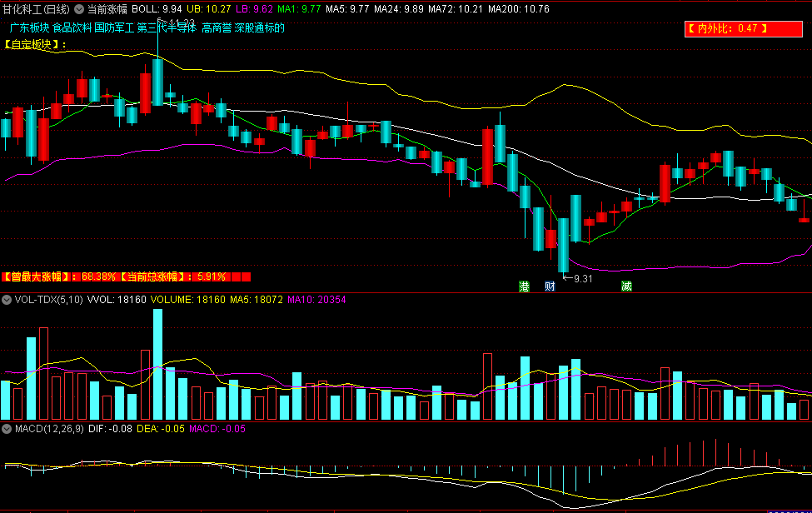Click the VOLUME: 18160 value
The height and width of the screenshot is (513, 812).
coord(188,300)
